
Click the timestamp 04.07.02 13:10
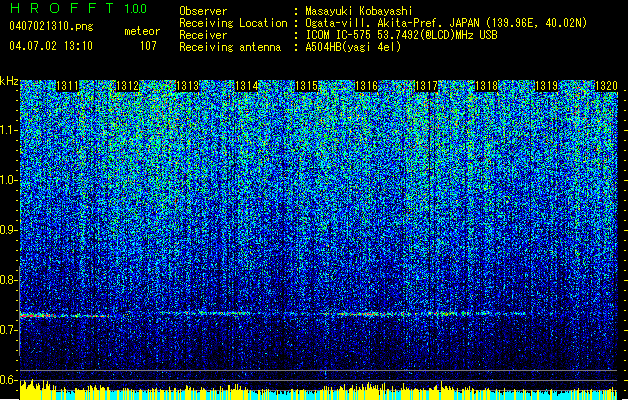[51, 45]
